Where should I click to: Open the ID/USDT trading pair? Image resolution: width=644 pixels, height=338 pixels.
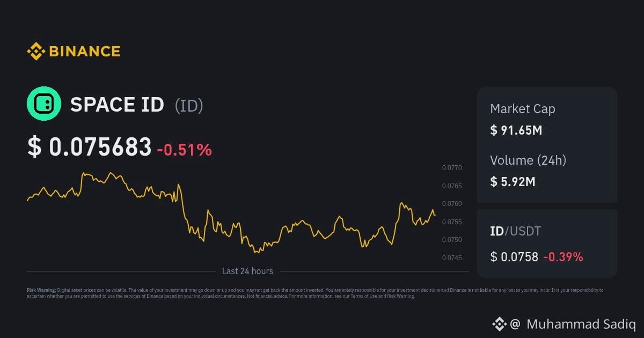(516, 231)
